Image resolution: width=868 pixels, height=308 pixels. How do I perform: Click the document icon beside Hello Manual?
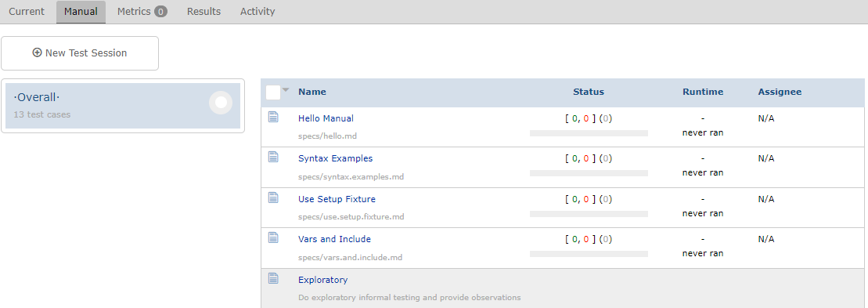pos(273,116)
